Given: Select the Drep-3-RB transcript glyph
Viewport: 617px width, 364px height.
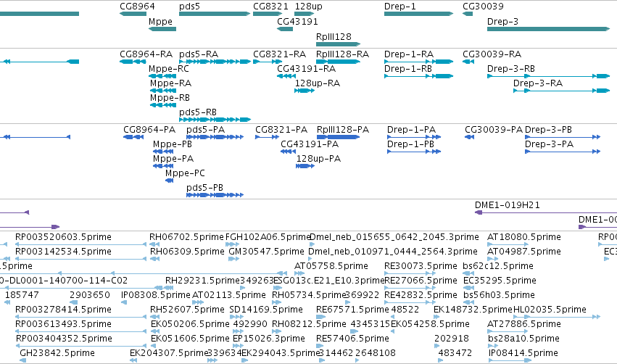Looking at the screenshot, I should (549, 76).
